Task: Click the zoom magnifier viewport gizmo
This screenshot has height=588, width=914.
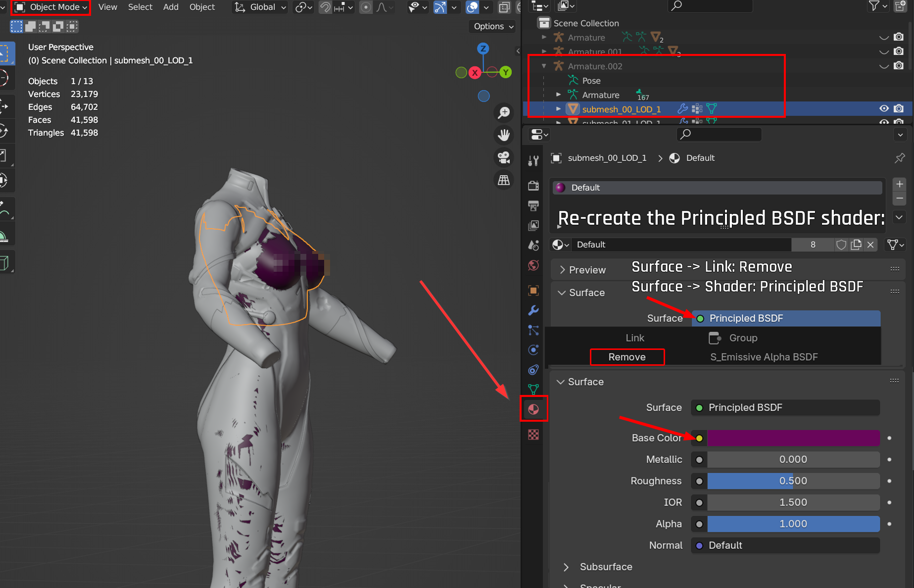Action: pos(504,113)
